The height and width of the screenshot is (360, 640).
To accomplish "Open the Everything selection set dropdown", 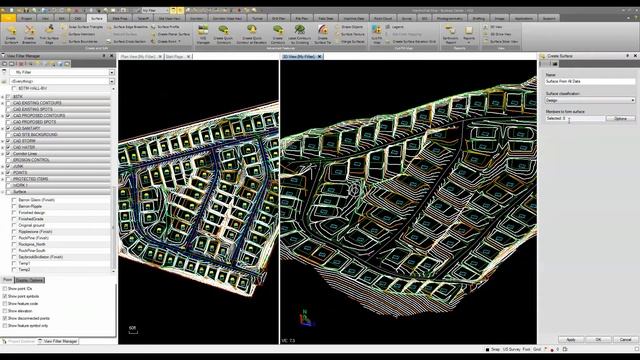I will 111,81.
